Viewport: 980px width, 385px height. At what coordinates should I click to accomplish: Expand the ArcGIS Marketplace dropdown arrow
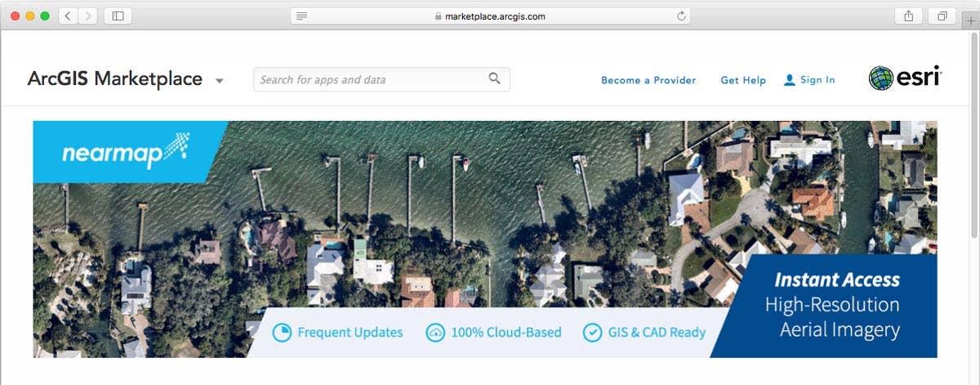219,81
